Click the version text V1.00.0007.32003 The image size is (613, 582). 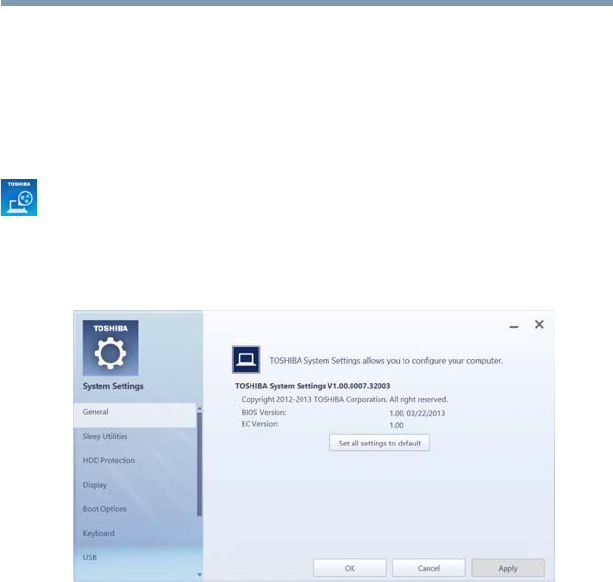(358, 386)
